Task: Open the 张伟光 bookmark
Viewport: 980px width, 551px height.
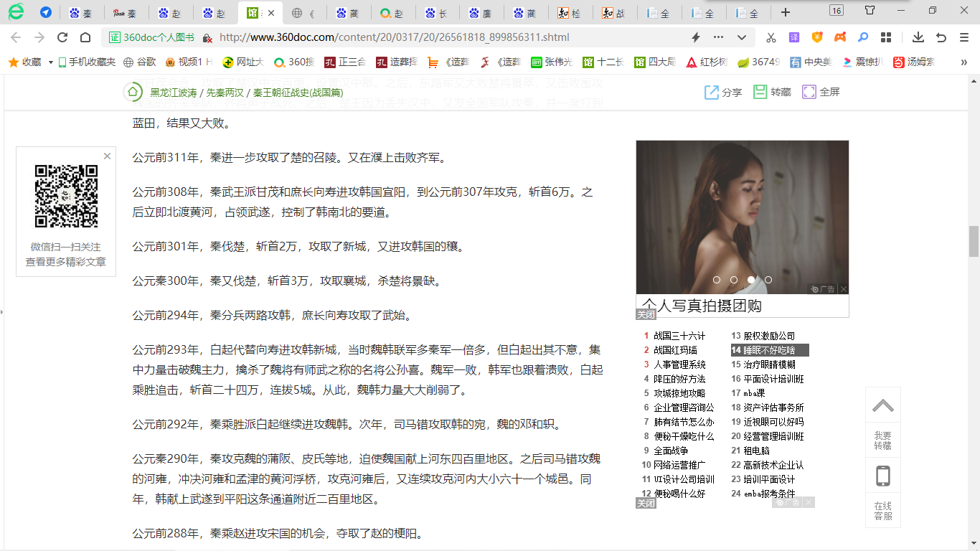Action: coord(552,62)
